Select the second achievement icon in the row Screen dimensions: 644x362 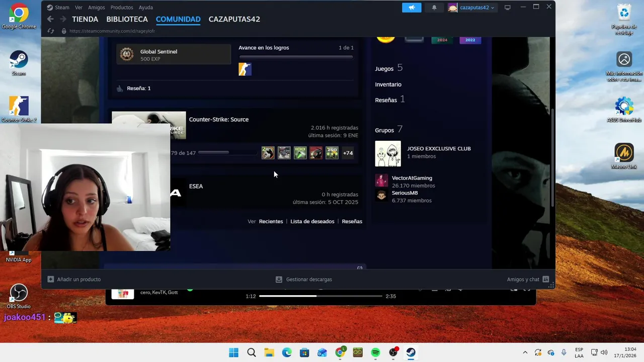pyautogui.click(x=284, y=153)
